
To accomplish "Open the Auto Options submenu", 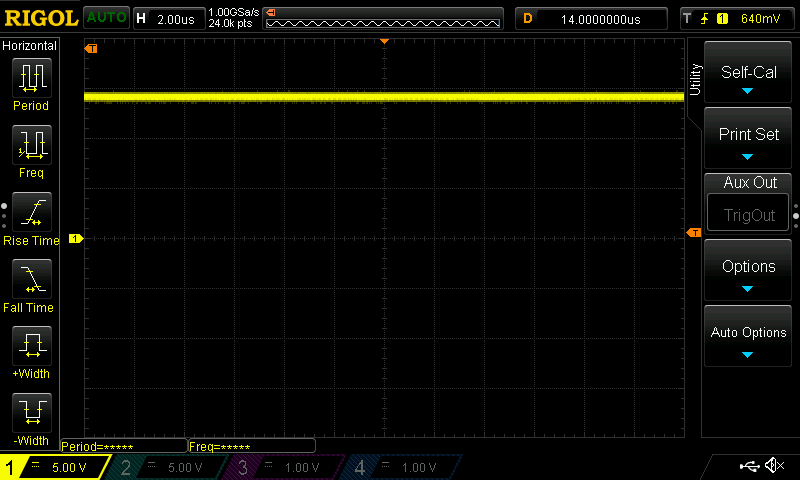I will (x=748, y=336).
